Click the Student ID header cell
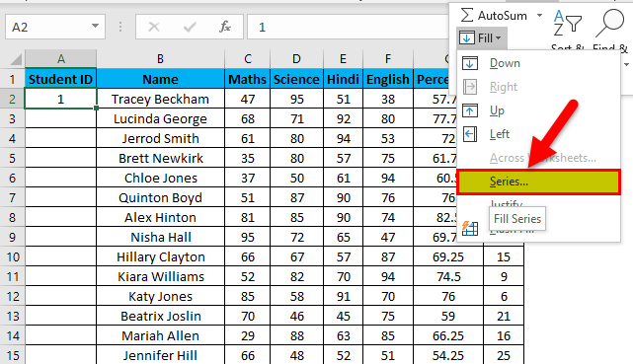633x364 pixels. pos(61,79)
